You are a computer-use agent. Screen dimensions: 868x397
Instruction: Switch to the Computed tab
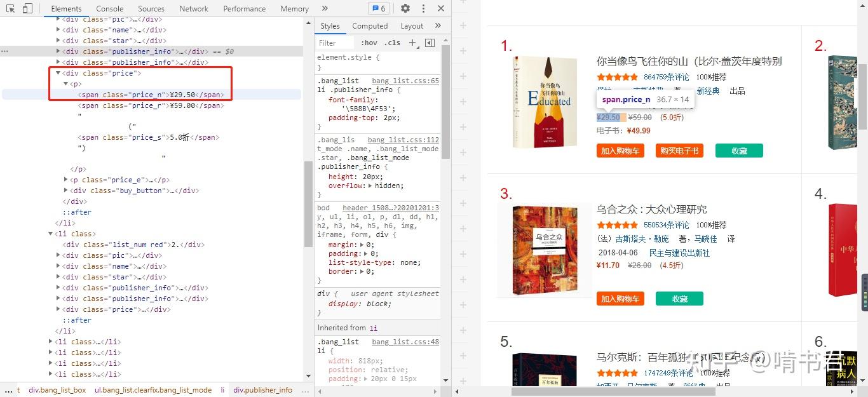pos(370,25)
